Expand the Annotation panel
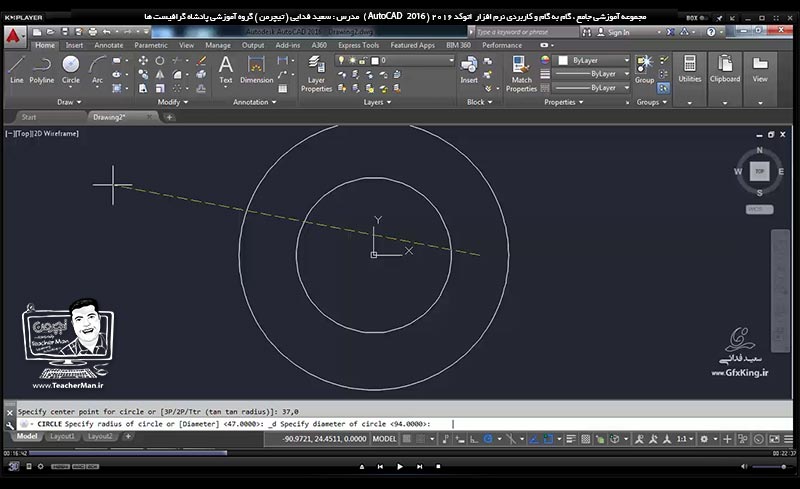The height and width of the screenshot is (489, 800). coord(255,102)
